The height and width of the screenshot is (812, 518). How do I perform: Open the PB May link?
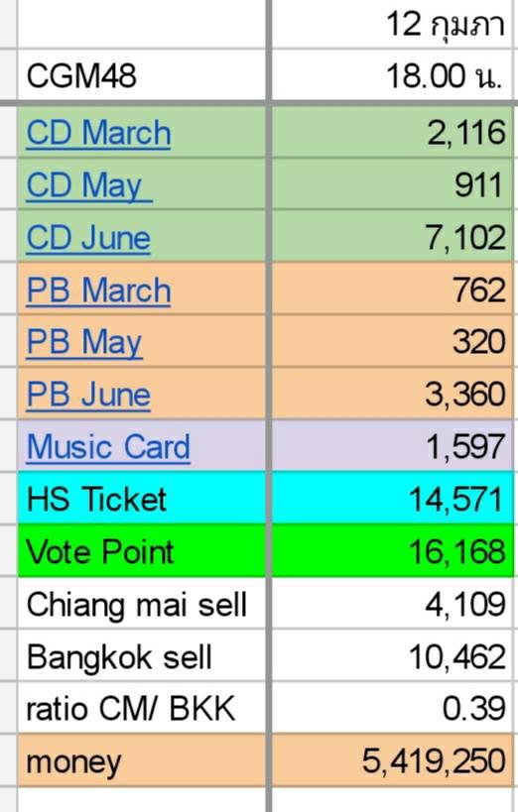84,342
